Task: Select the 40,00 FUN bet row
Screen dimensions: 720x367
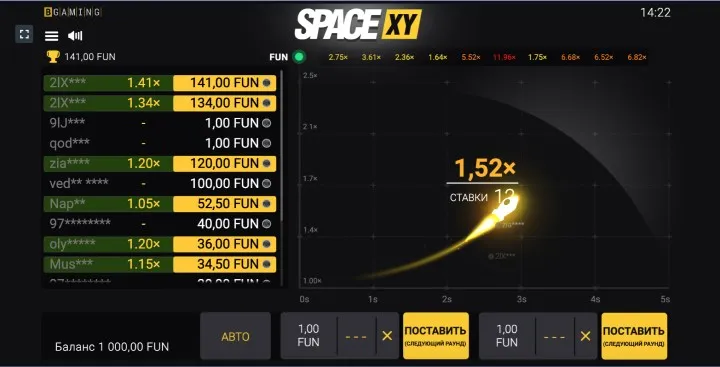Action: pyautogui.click(x=160, y=224)
